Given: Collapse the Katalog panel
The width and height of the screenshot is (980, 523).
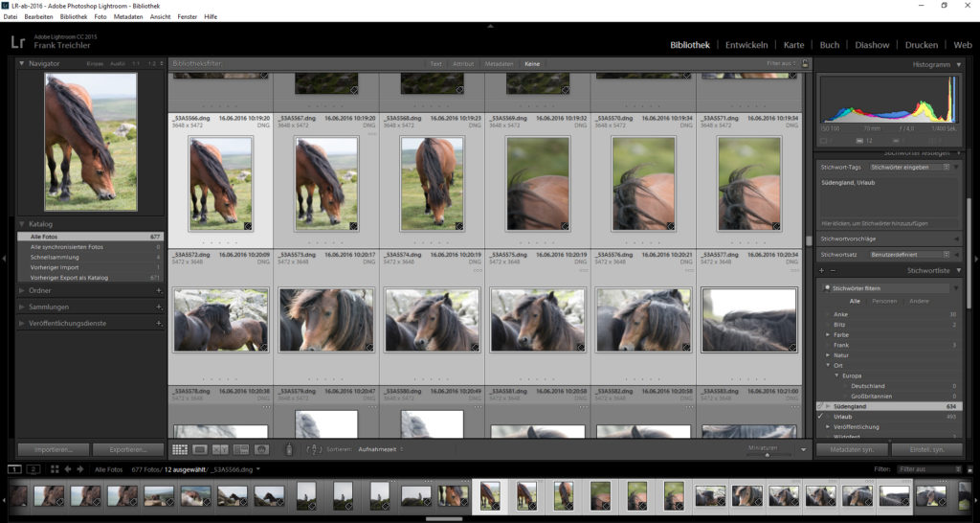Looking at the screenshot, I should click(x=22, y=224).
